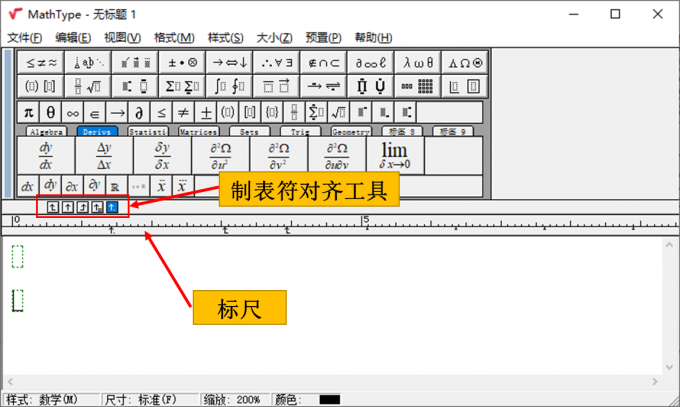
Task: Insert curly braces template from small bar
Action: tap(272, 113)
